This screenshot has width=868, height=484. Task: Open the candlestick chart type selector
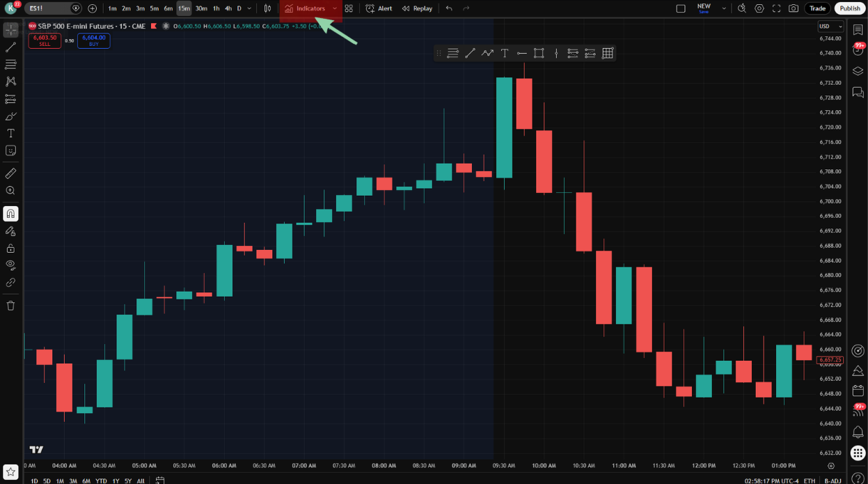(x=267, y=8)
